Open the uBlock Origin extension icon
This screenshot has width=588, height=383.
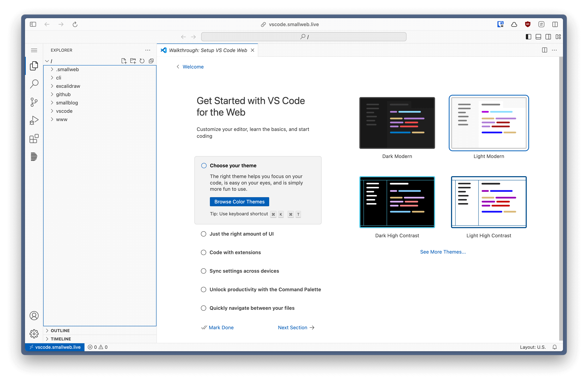[x=528, y=24]
